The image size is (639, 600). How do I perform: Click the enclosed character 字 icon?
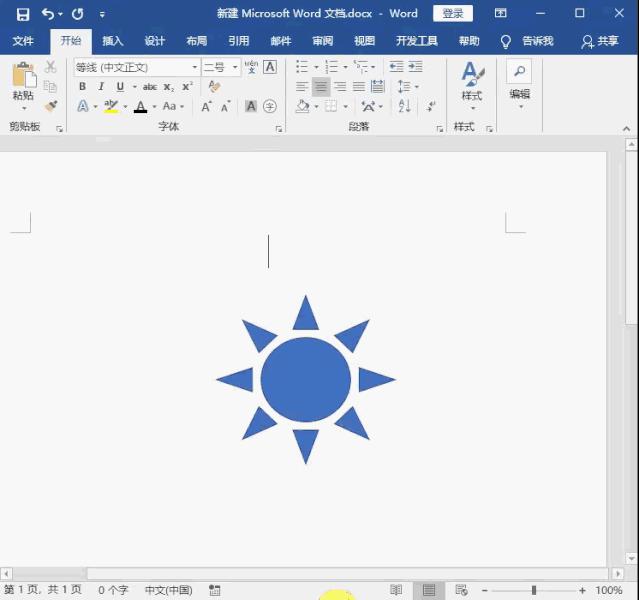(269, 106)
